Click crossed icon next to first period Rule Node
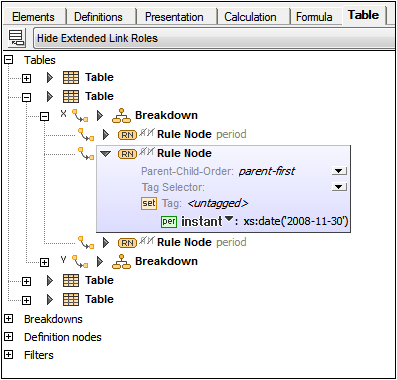The width and height of the screenshot is (397, 380). tap(146, 132)
